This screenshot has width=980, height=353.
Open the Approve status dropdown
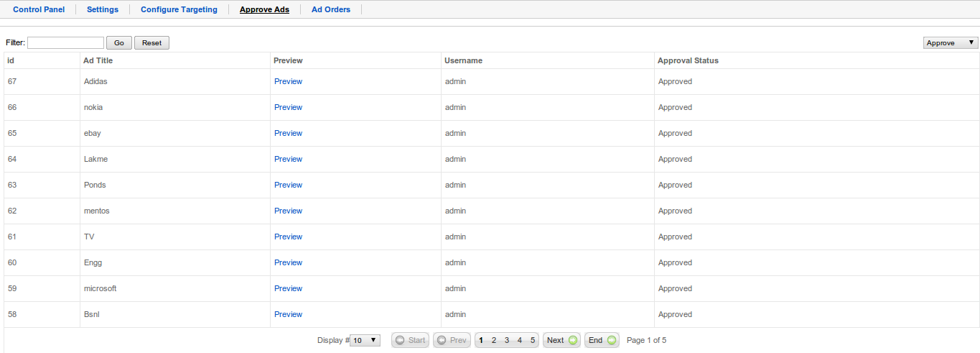point(951,43)
